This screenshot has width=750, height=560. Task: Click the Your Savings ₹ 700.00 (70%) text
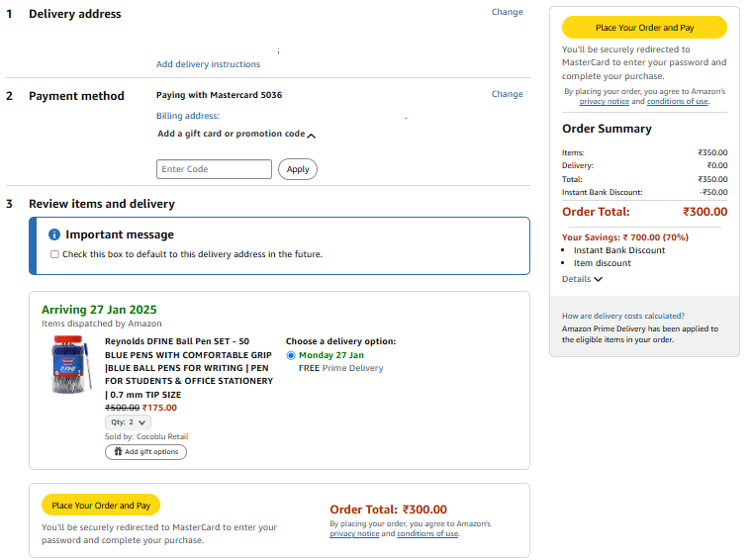click(624, 237)
